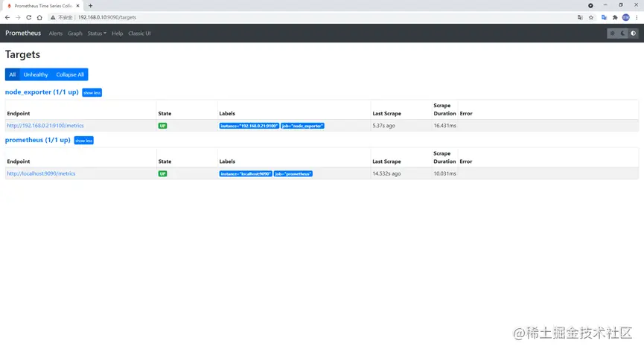Click the not-secure warning icon in address bar
The image size is (644, 352).
pyautogui.click(x=53, y=17)
